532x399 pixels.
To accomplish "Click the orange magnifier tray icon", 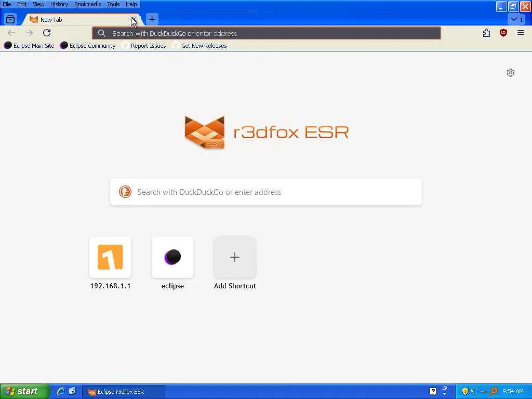I will tap(494, 392).
